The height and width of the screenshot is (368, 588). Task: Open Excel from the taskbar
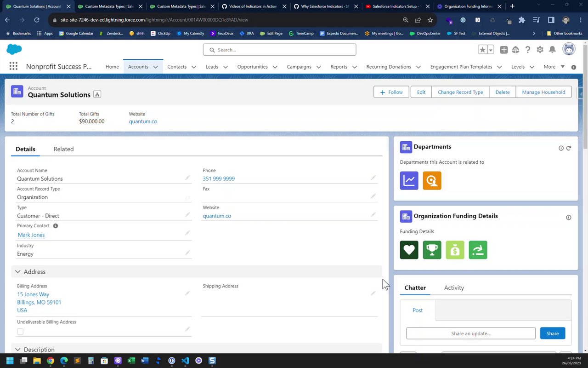point(131,361)
